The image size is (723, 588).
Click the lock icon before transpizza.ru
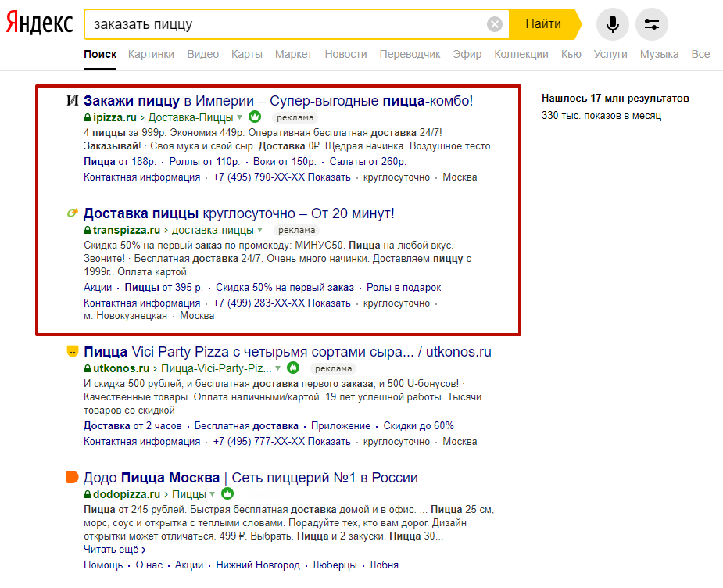click(x=87, y=230)
